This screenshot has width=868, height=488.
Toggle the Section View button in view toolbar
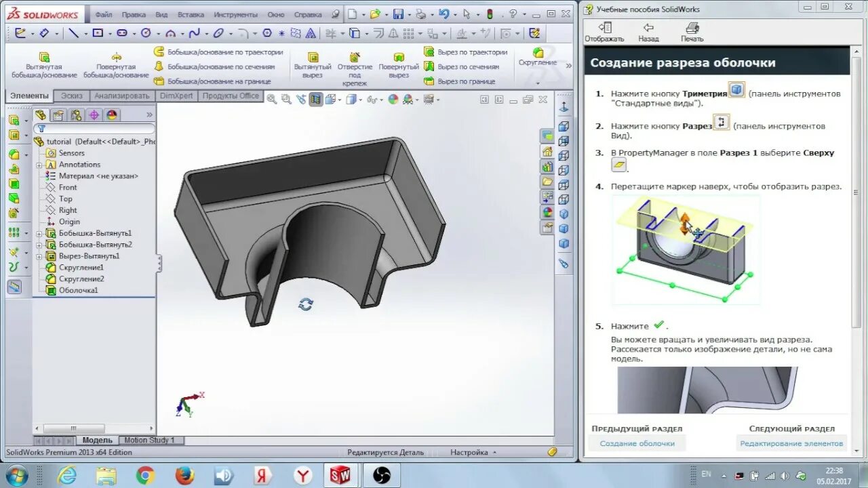point(316,99)
